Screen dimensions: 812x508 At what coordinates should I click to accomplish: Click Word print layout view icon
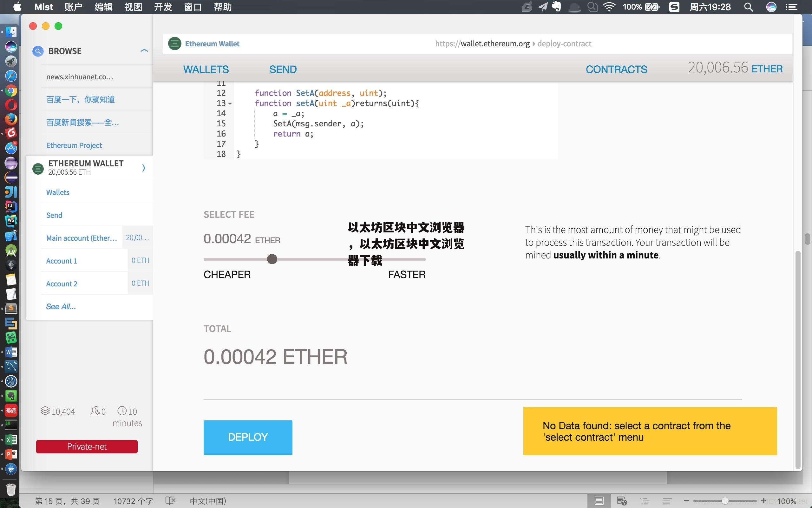[x=599, y=501]
